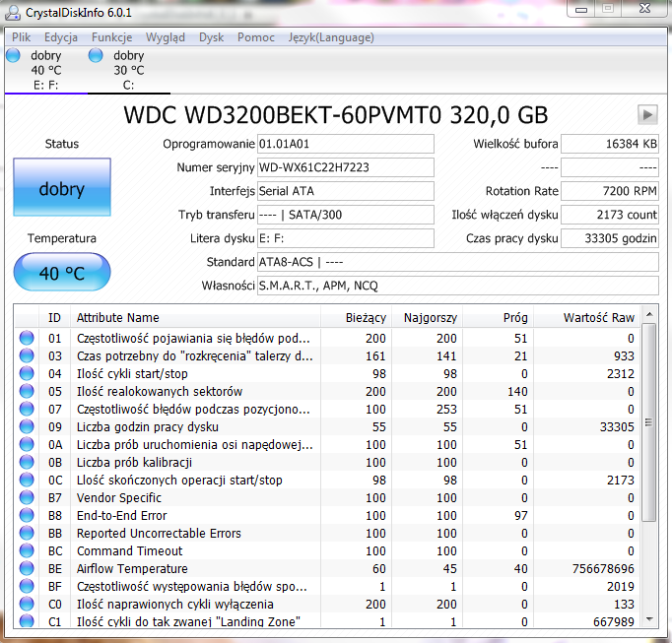Click the attribute list scrollbar thumb

pyautogui.click(x=649, y=422)
